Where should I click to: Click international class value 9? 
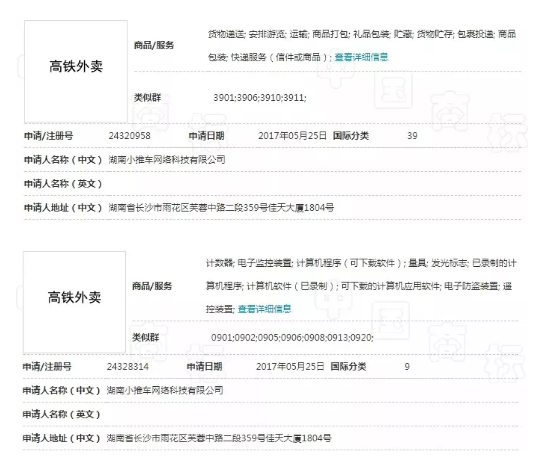coord(407,367)
